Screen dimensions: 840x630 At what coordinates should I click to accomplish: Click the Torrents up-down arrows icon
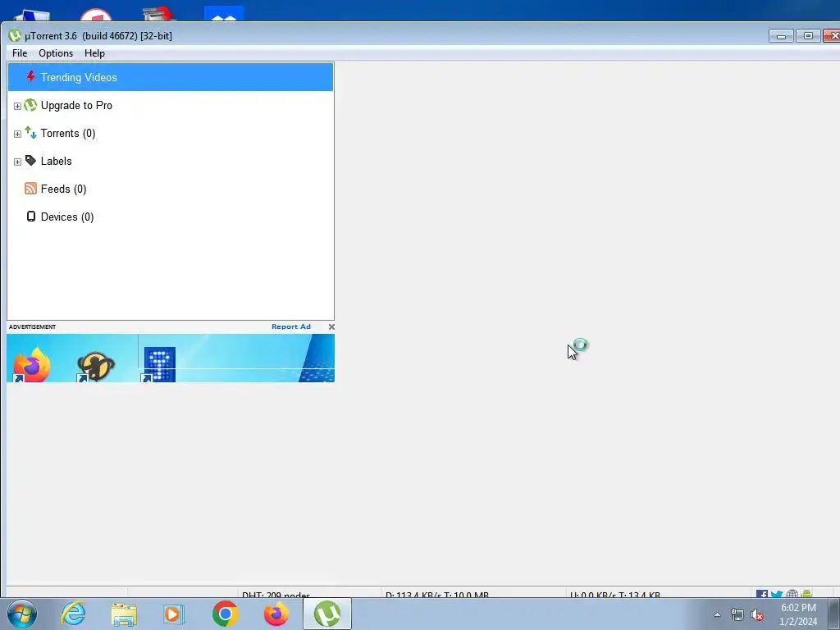(x=30, y=133)
